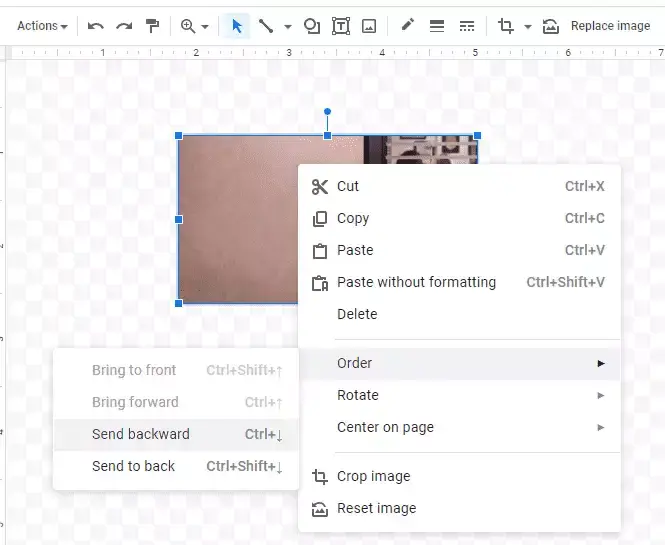The image size is (665, 545).
Task: Expand the crop mask shape dropdown
Action: 528,27
